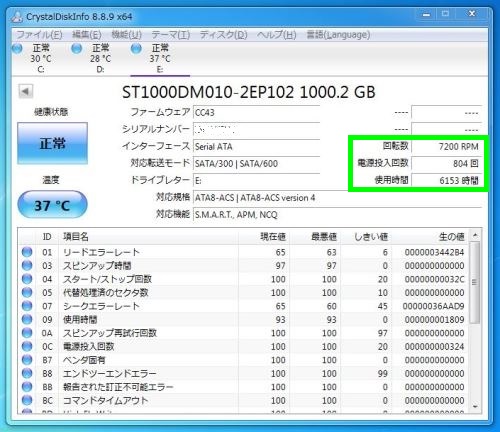
Task: Click status icon for 09 使用時間
Action: click(27, 319)
